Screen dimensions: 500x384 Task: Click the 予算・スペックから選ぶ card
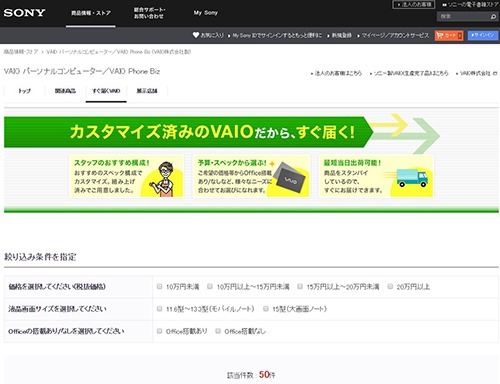click(x=252, y=176)
